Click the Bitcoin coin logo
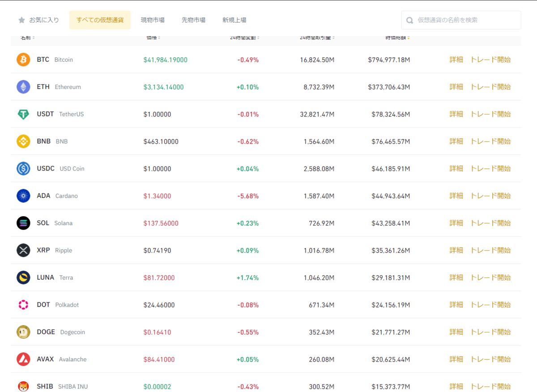Screen dimensions: 537x392 tap(23, 60)
